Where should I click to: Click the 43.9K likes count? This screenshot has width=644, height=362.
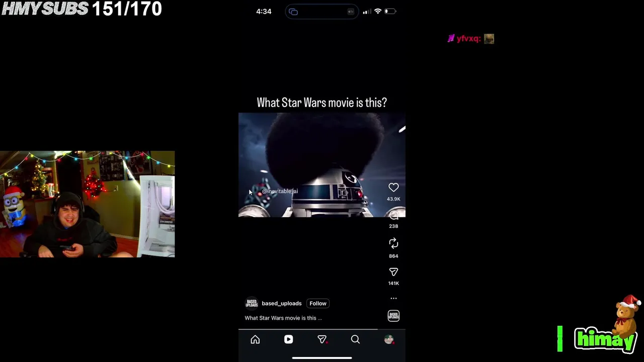tap(393, 199)
